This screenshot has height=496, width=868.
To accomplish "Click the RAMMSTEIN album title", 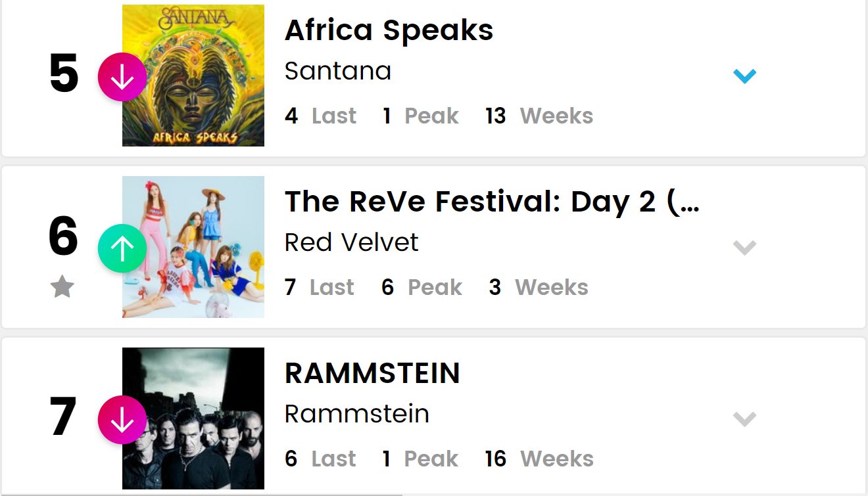I will (x=372, y=373).
